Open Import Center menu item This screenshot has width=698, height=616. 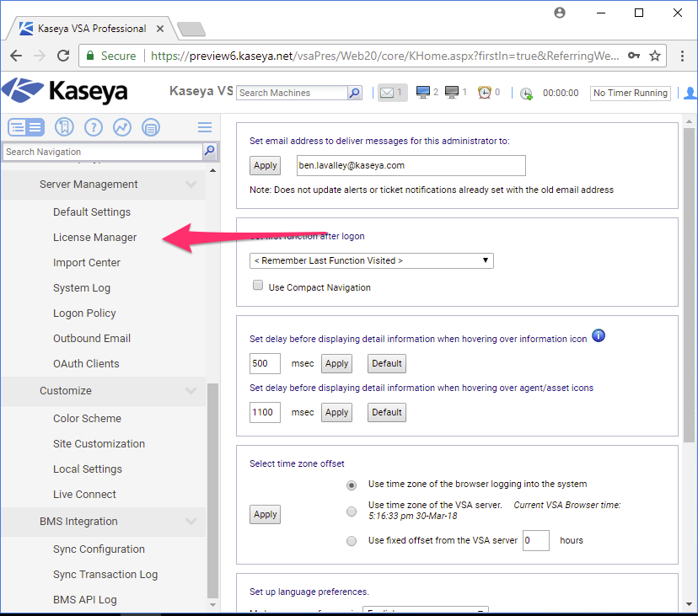click(86, 263)
